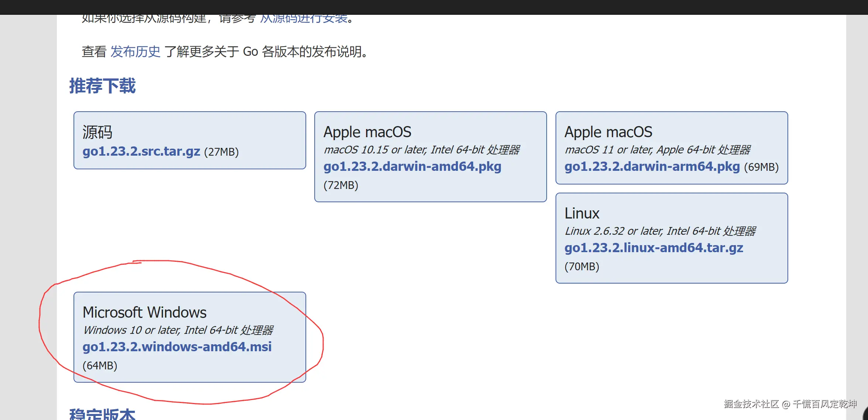The image size is (868, 420).
Task: Click the 推荐下载 section heading
Action: pos(102,86)
